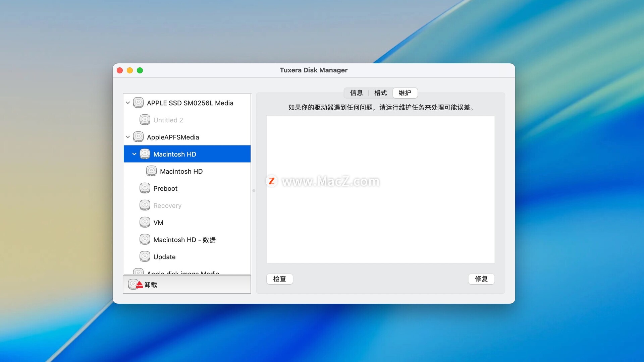Viewport: 644px width, 362px height.
Task: Select APPLE SSD SM0256L Media label
Action: (x=190, y=103)
